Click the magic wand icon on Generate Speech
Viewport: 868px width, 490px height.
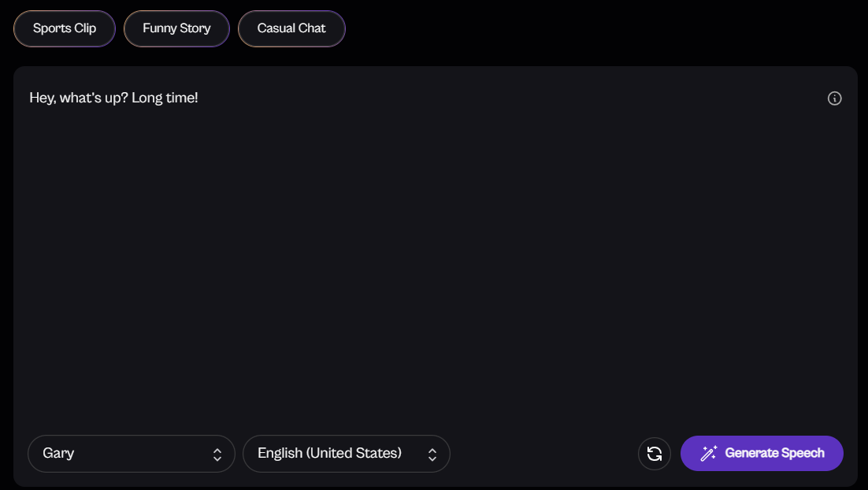tap(709, 454)
